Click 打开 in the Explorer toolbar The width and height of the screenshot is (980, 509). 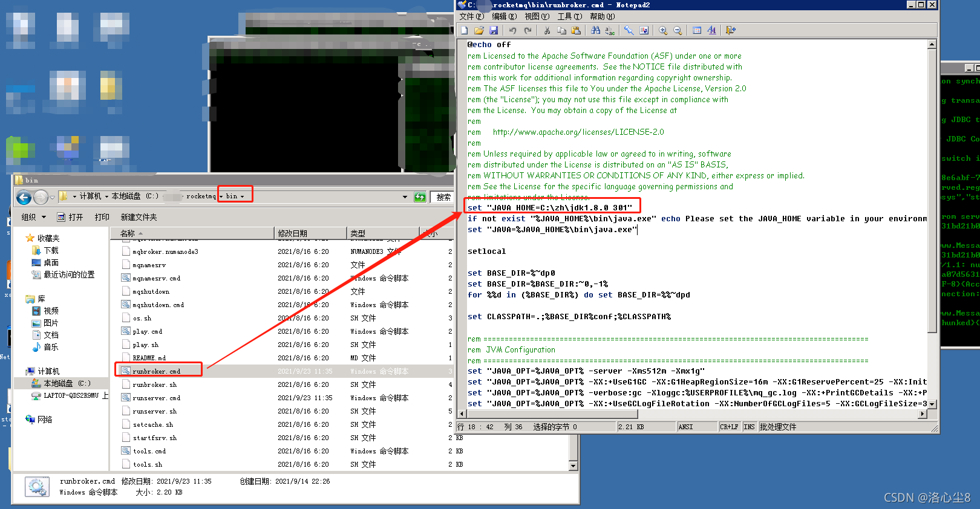[70, 217]
